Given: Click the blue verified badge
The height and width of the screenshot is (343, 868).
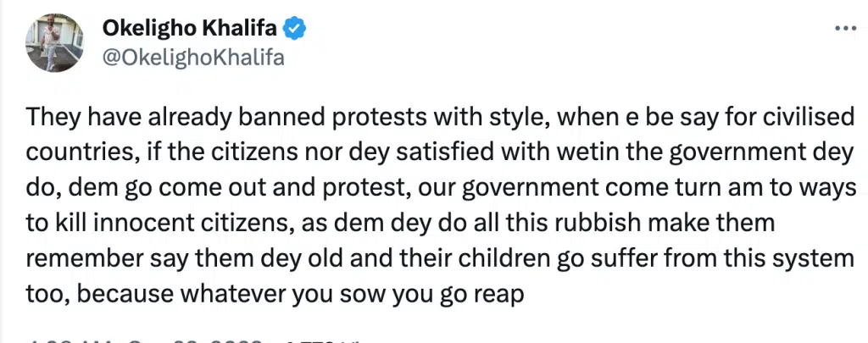Looking at the screenshot, I should tap(293, 29).
